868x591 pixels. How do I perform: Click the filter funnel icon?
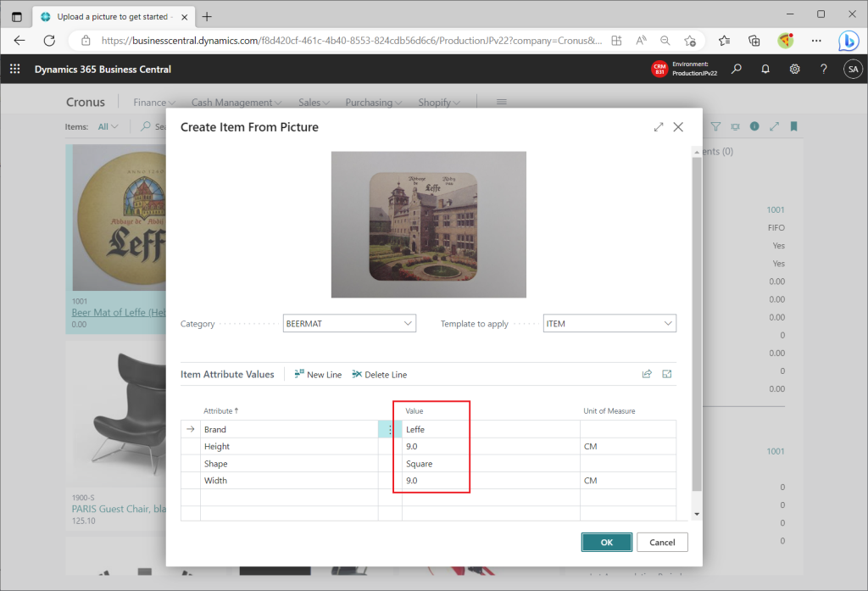coord(715,126)
